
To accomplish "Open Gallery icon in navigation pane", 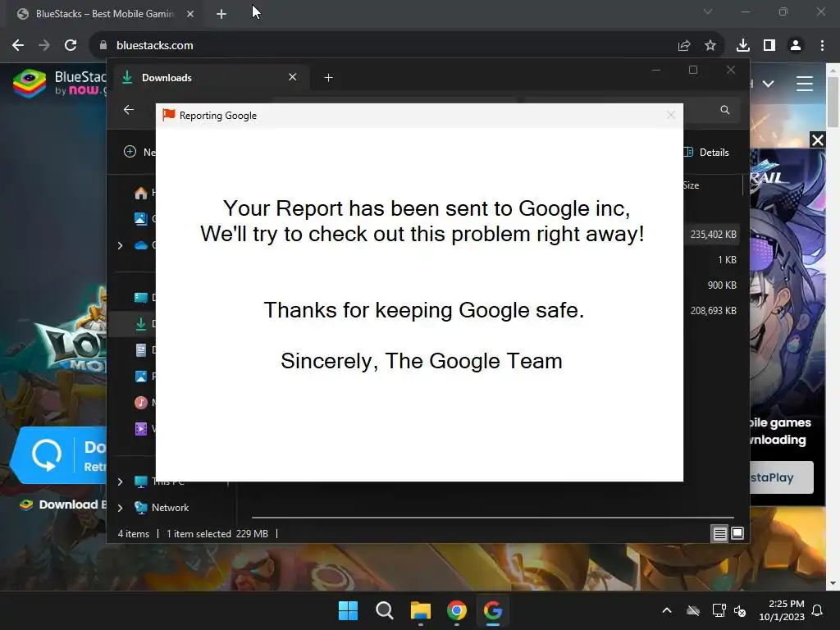I will (141, 218).
